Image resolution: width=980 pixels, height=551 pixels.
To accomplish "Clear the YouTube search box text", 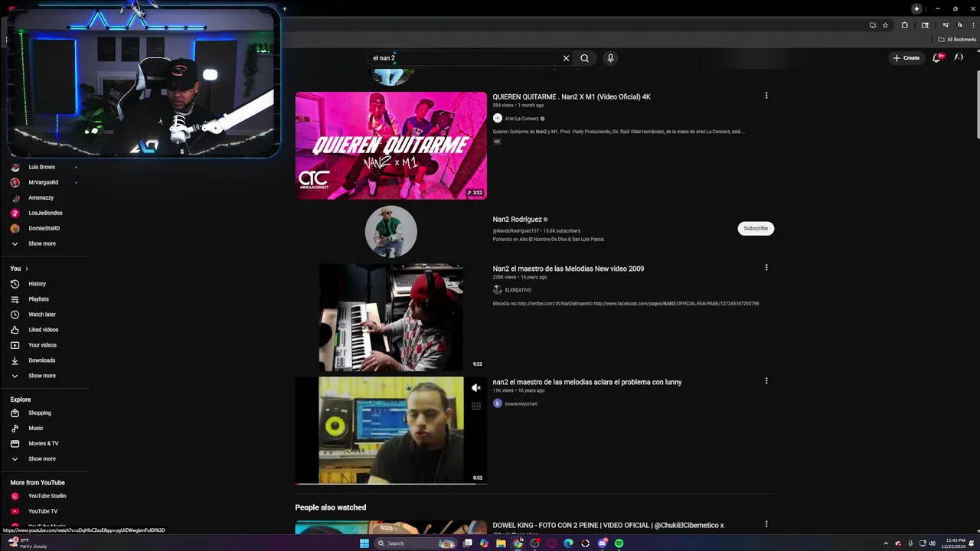I will point(566,58).
